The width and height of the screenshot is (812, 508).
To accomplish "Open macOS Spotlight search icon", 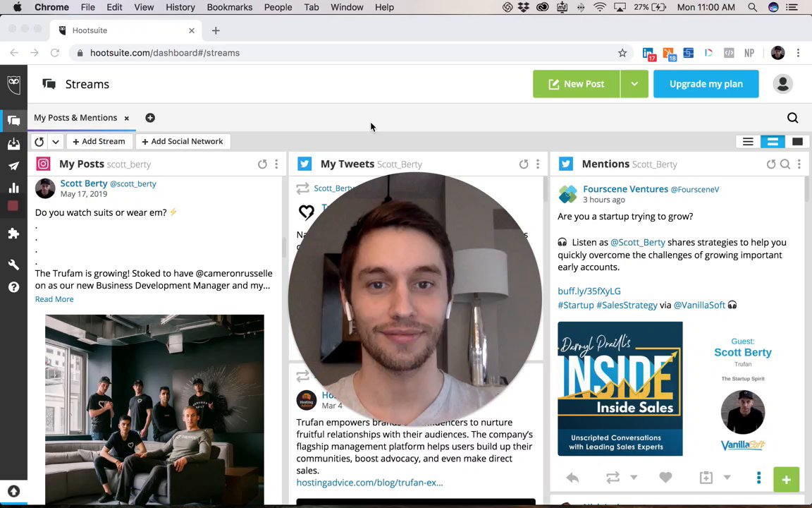I will 753,7.
